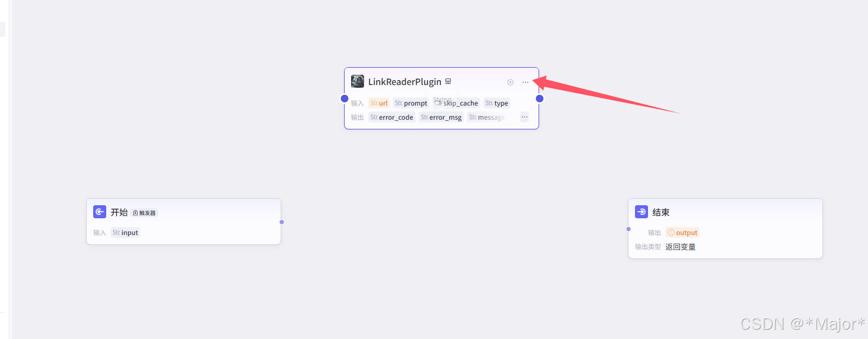Click the output warning chip on End node
The image size is (868, 339).
coord(683,232)
